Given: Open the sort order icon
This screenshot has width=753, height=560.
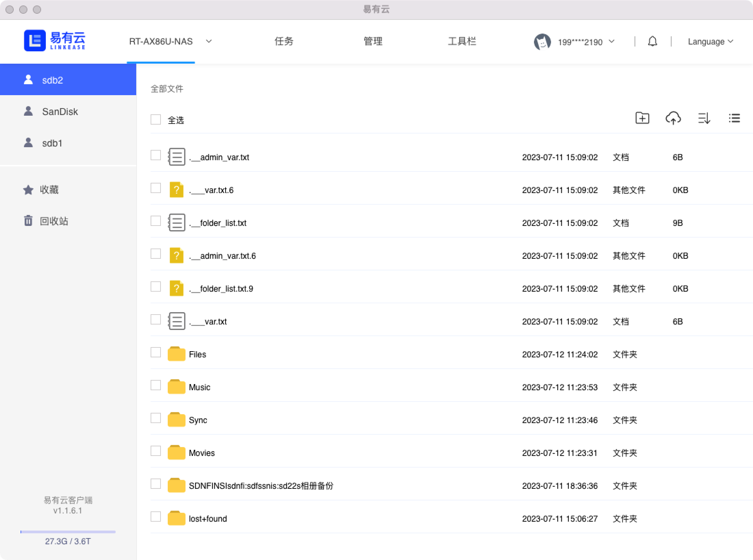Looking at the screenshot, I should tap(704, 118).
